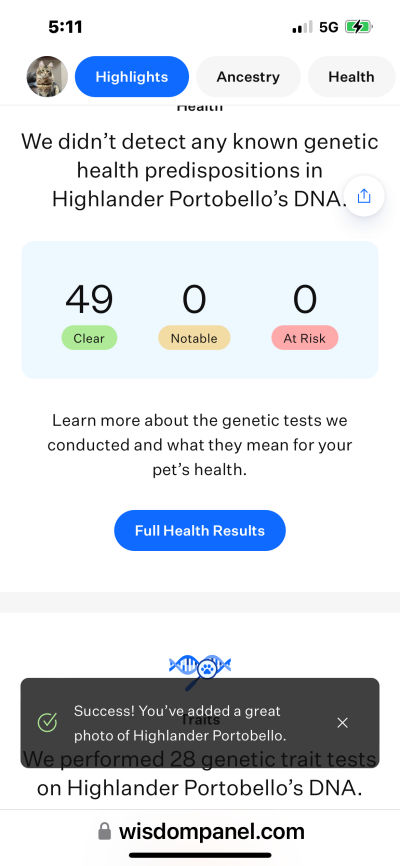
Task: Tap the lock icon beside wisdompanel.com
Action: click(x=104, y=831)
